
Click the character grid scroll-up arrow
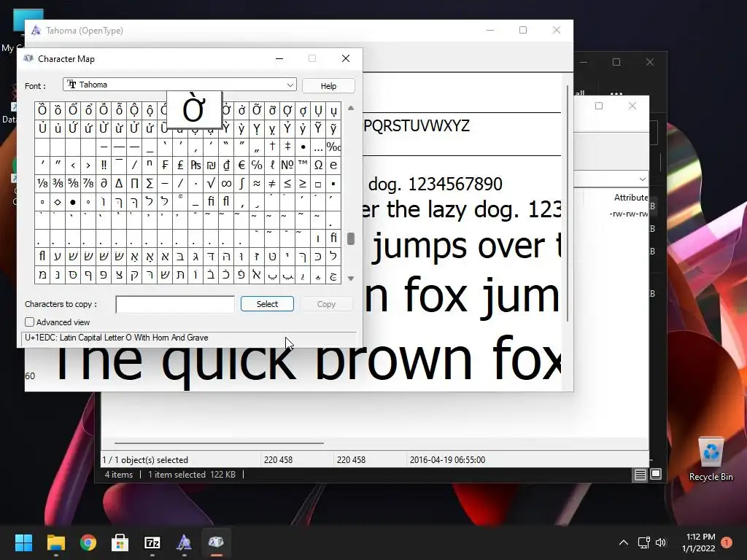(351, 108)
